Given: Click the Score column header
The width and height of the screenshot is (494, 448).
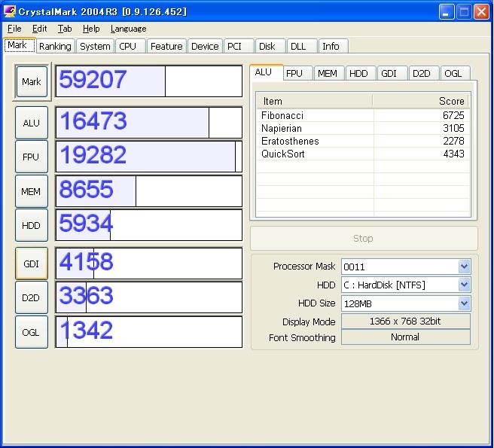Looking at the screenshot, I should (421, 101).
